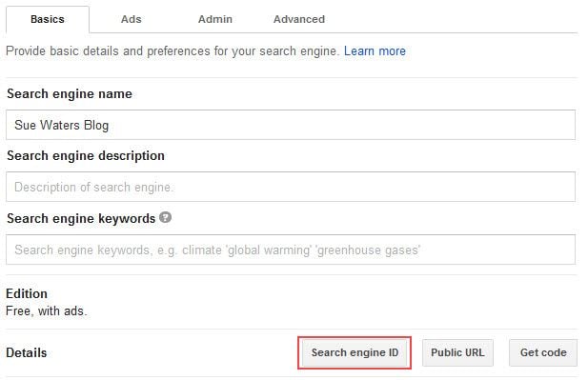Follow the Learn more link

[x=375, y=51]
